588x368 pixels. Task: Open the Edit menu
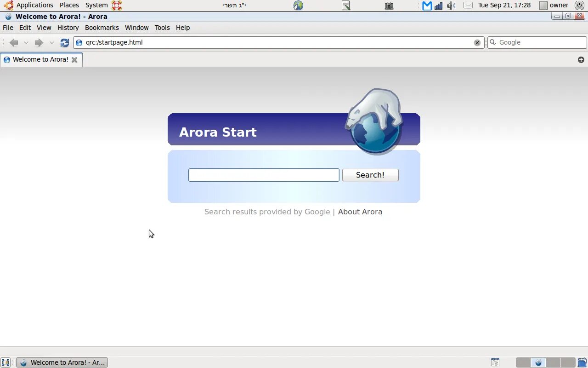click(25, 28)
